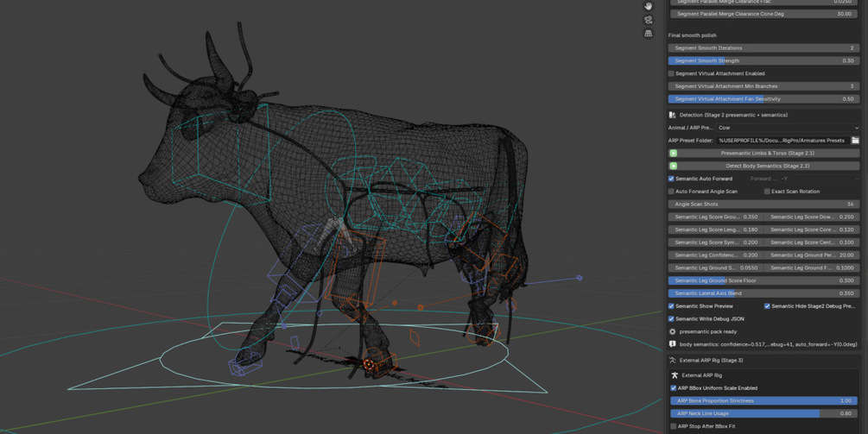Click the body semantics confidence status text

[x=768, y=344]
